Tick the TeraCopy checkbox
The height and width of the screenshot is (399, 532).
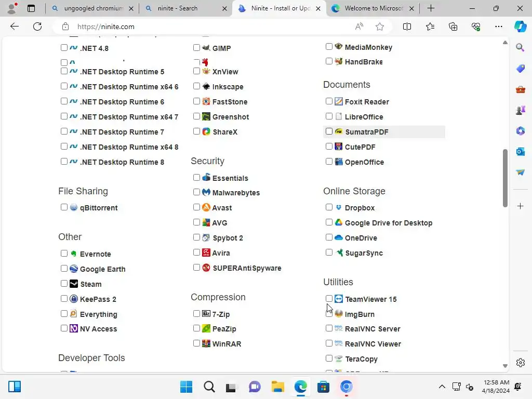click(329, 358)
